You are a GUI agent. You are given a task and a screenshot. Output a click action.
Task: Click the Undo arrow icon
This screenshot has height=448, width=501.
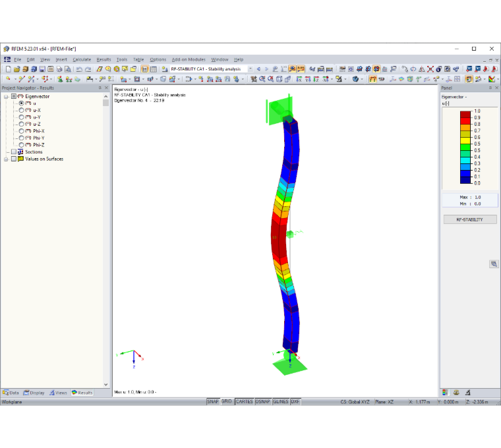coord(79,69)
